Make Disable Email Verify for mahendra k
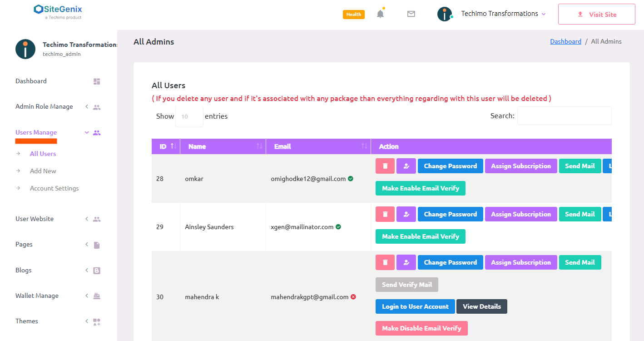Viewport: 644px width, 341px height. tap(421, 328)
